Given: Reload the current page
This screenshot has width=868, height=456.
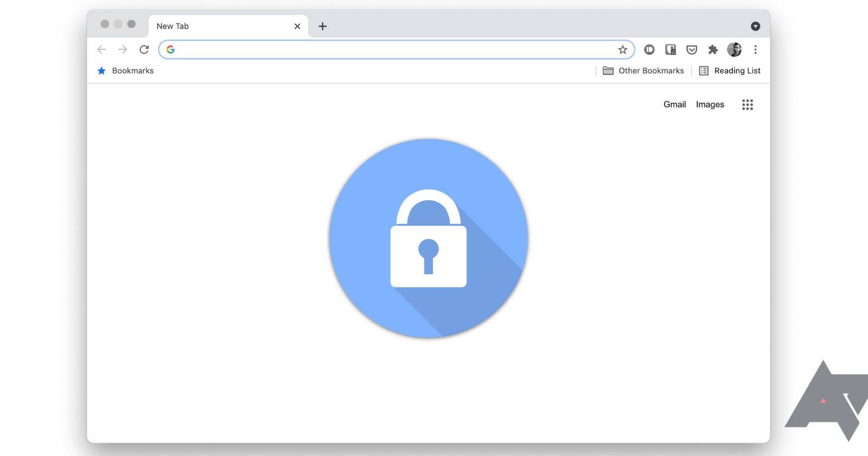Looking at the screenshot, I should pos(144,49).
